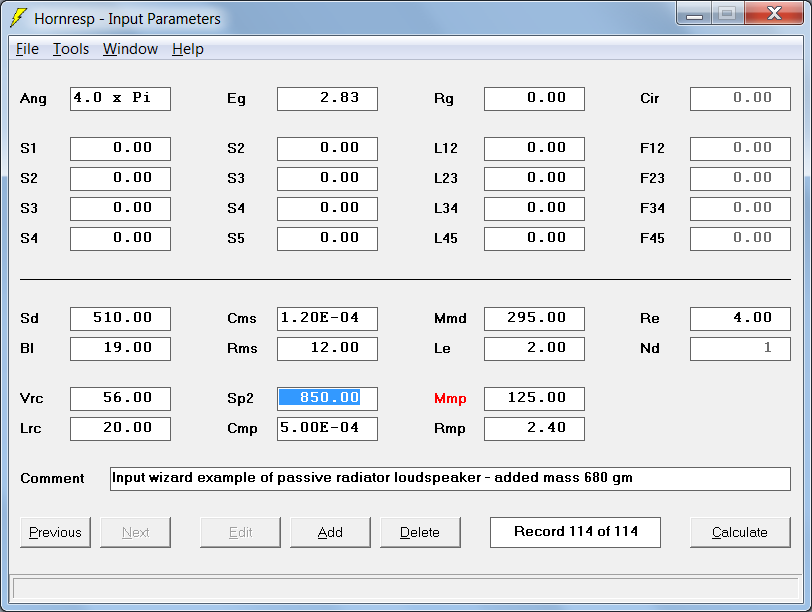The image size is (812, 612).
Task: Open the Window menu
Action: coord(130,49)
